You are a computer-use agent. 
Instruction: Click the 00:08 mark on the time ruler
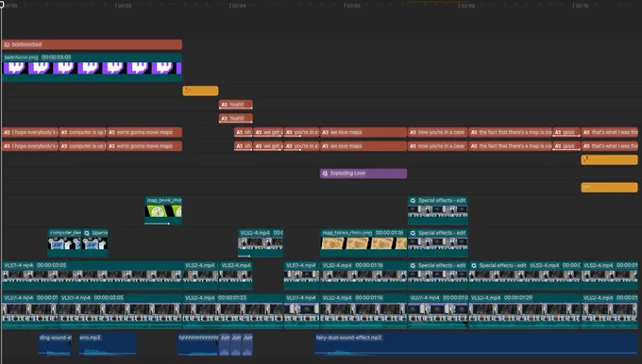[467, 6]
